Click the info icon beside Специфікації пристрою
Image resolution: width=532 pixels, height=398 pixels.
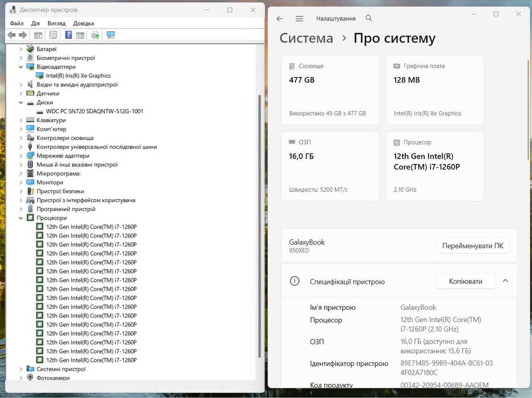(x=294, y=281)
